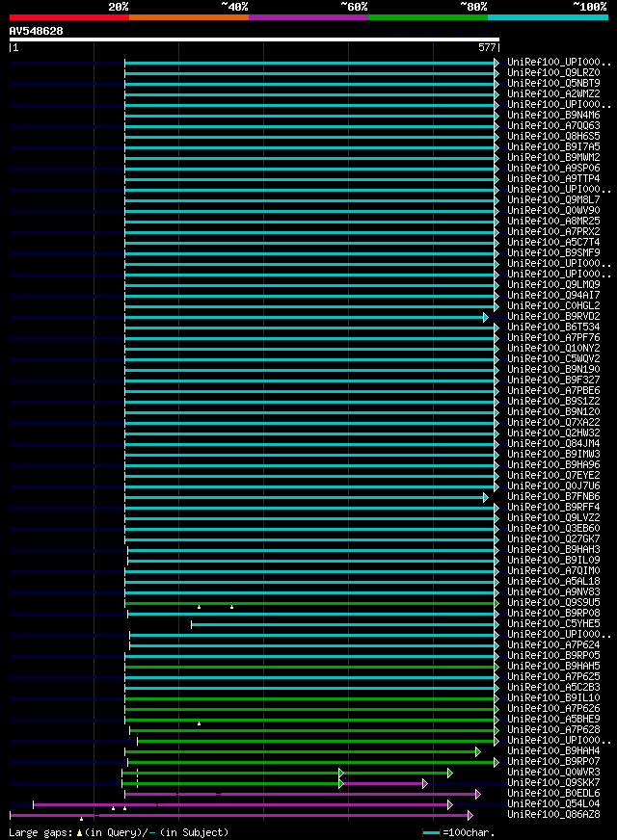
Task: Select the UniRef100_A5C7T4 label
Action: (x=553, y=243)
